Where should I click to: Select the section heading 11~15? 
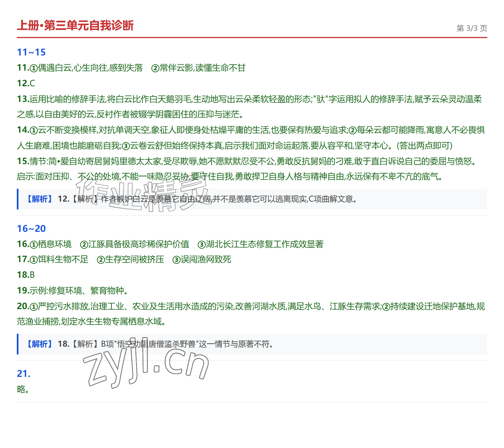tap(31, 52)
